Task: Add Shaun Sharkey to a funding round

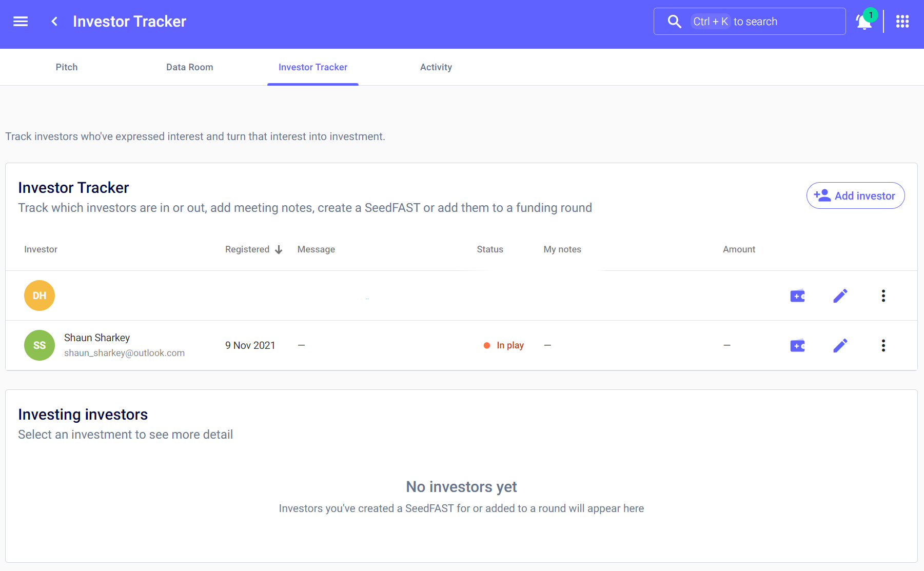Action: click(x=797, y=346)
